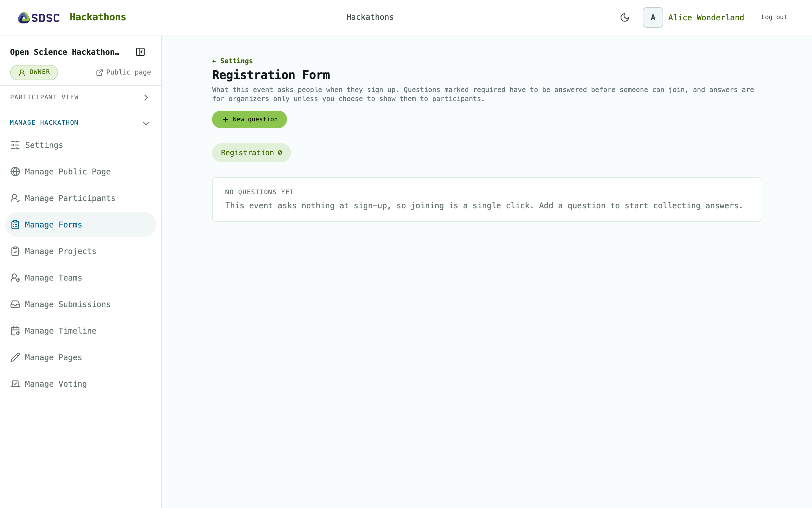
Task: Expand the Participant View section
Action: 81,97
